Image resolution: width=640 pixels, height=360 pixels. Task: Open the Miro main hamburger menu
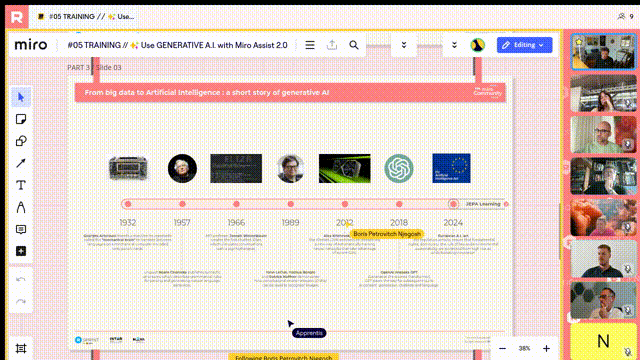tap(310, 45)
